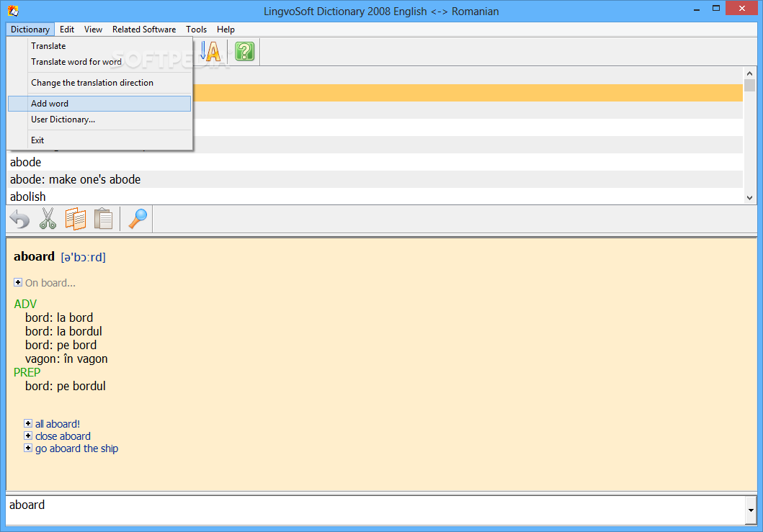This screenshot has height=532, width=763.
Task: Click the LingvoSoft app icon in title bar
Action: click(x=13, y=10)
